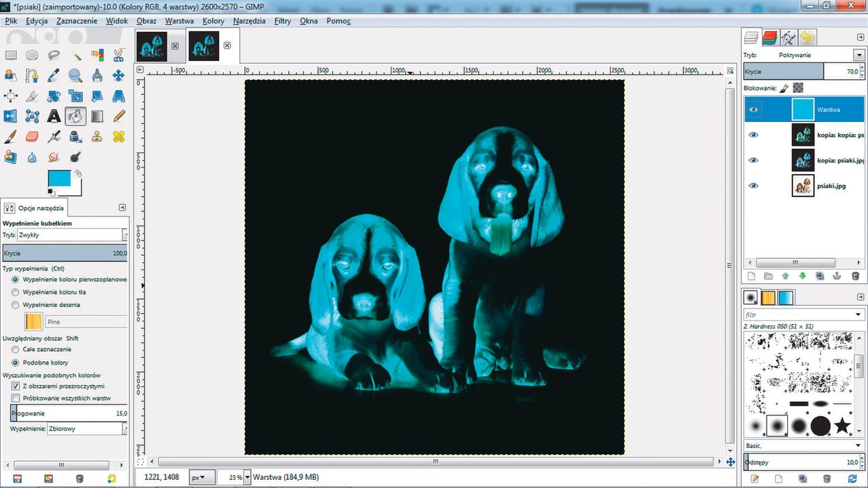Anchor the floating layer icon

coord(837,277)
